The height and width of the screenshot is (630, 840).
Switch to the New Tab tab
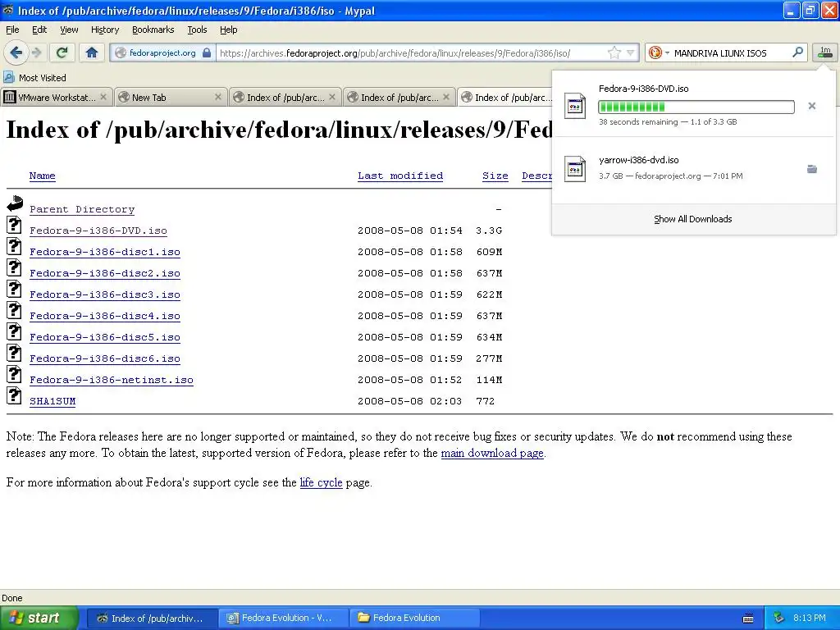click(x=170, y=97)
